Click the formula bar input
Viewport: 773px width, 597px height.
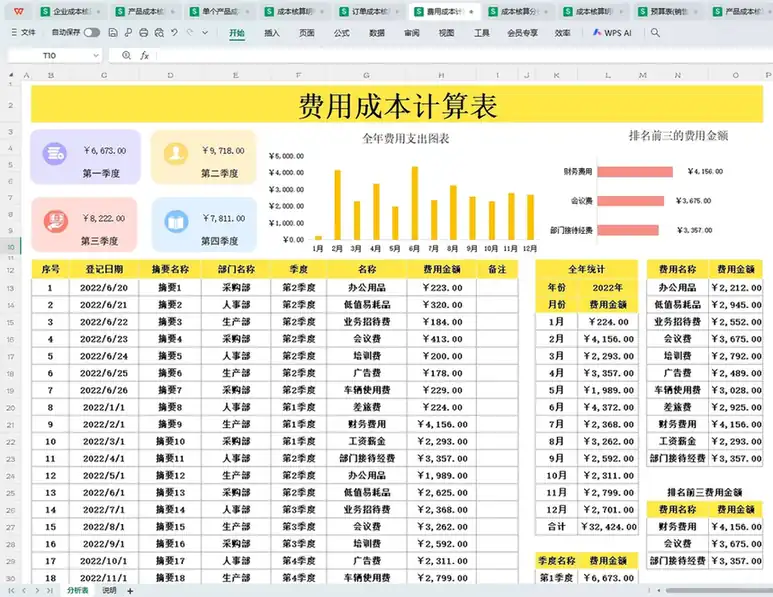click(463, 56)
